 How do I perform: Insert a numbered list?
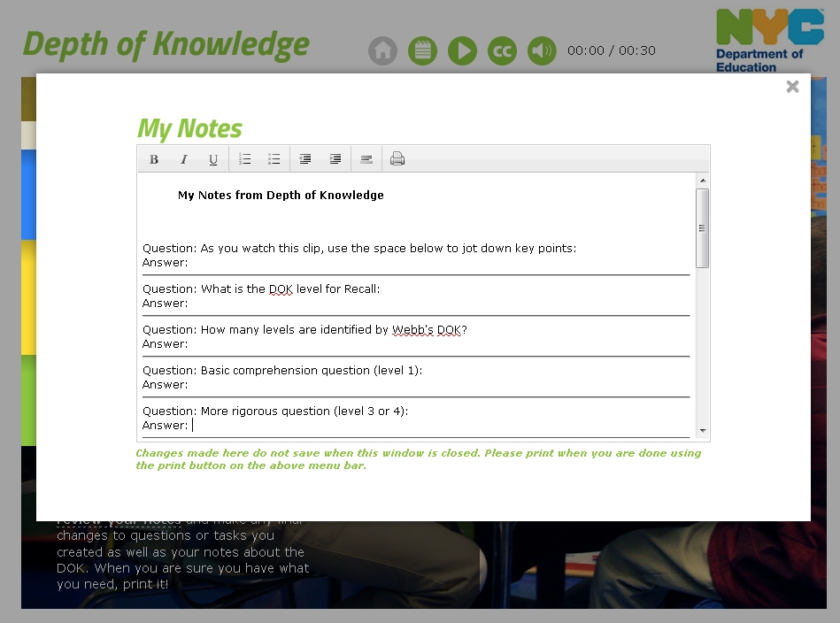coord(245,159)
